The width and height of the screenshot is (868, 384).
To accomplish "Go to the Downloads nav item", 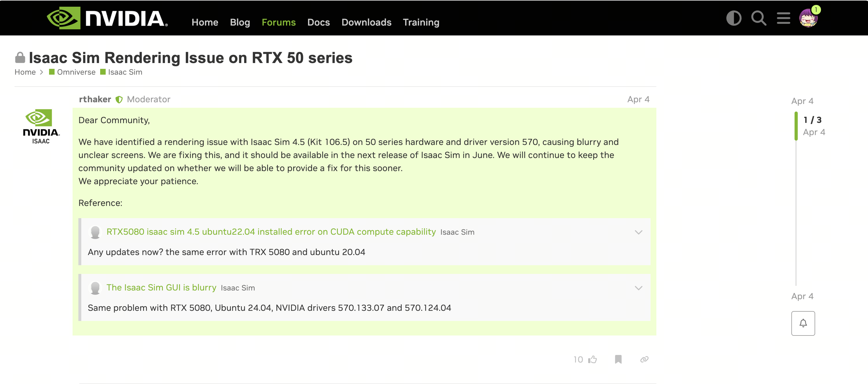I will click(x=366, y=22).
